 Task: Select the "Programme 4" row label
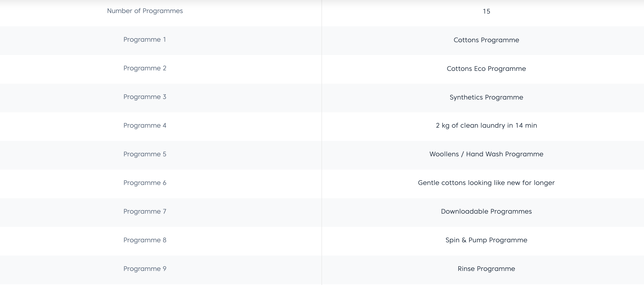click(145, 126)
